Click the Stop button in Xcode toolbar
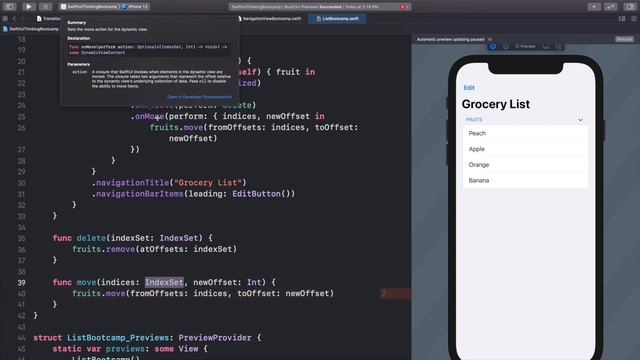 click(45, 7)
